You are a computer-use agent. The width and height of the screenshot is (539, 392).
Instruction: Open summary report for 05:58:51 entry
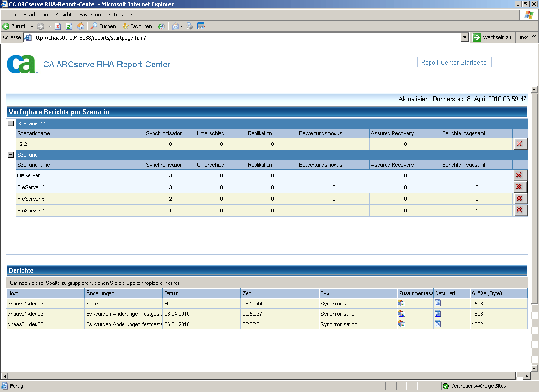pos(401,324)
